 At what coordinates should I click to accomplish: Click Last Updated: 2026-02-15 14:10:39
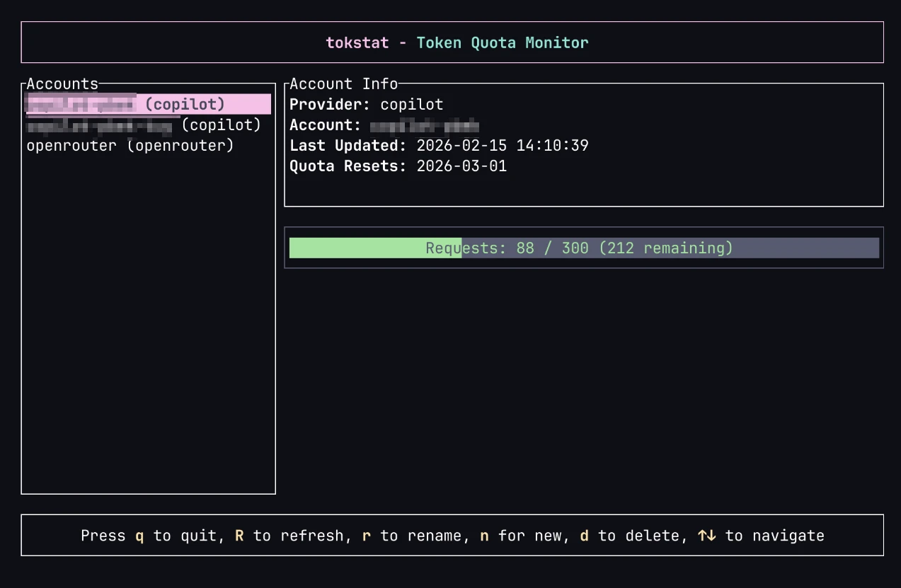click(x=439, y=146)
